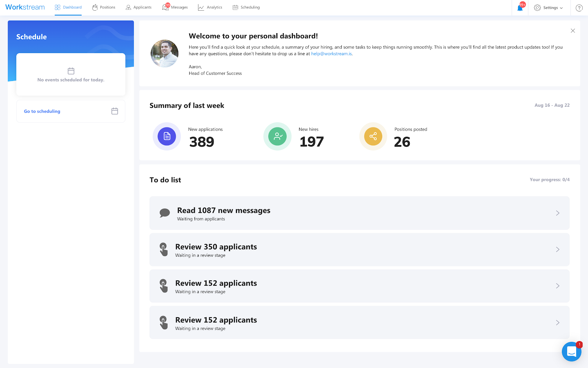
Task: Click the Analytics chart icon
Action: tap(201, 7)
